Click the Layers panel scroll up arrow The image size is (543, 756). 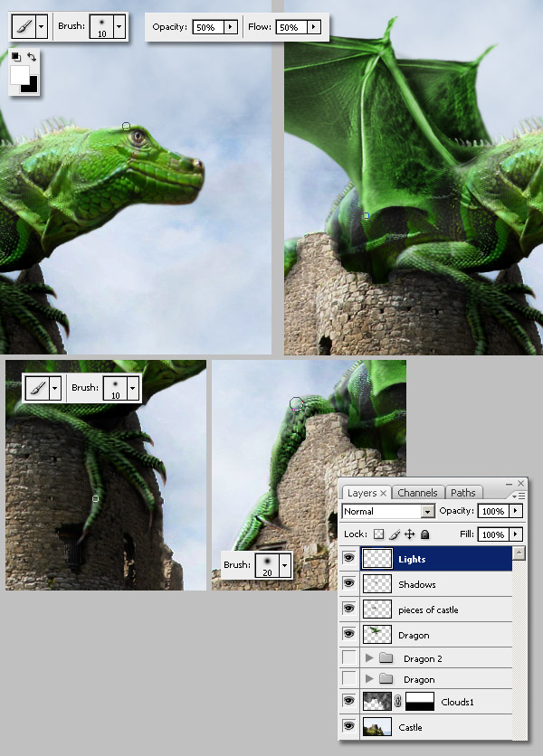click(x=519, y=553)
